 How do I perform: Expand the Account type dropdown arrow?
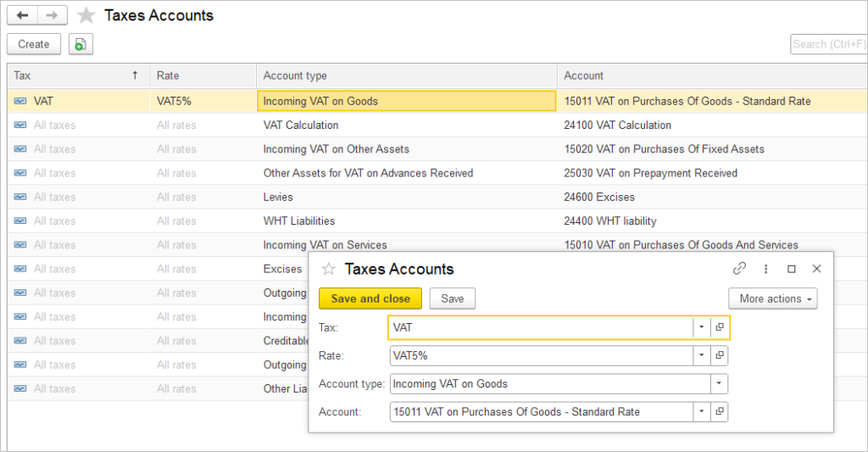click(x=719, y=383)
